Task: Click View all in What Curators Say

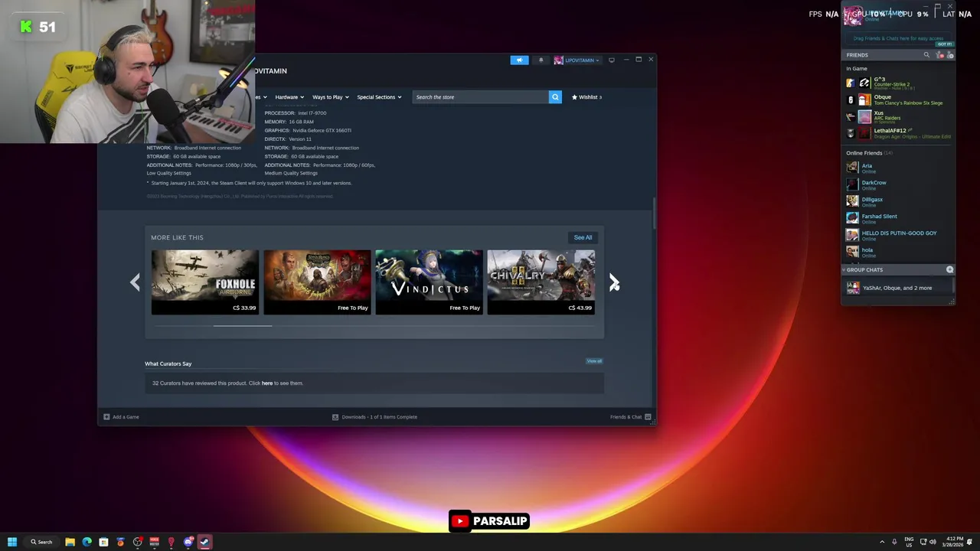Action: (x=594, y=361)
